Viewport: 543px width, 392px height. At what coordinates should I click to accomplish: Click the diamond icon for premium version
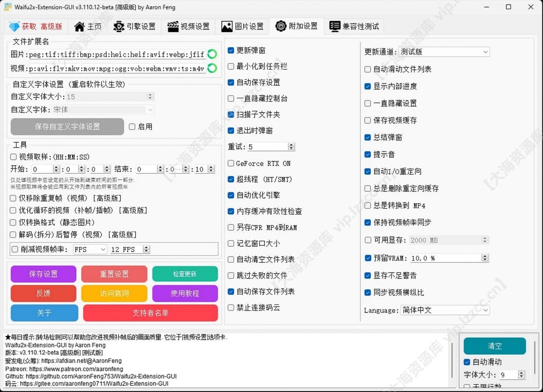(14, 27)
